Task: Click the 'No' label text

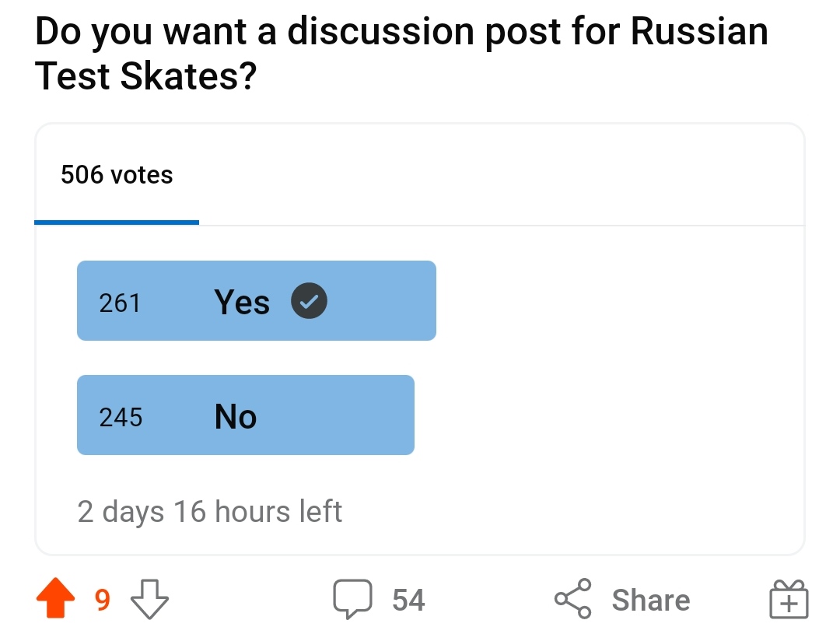Action: (235, 417)
